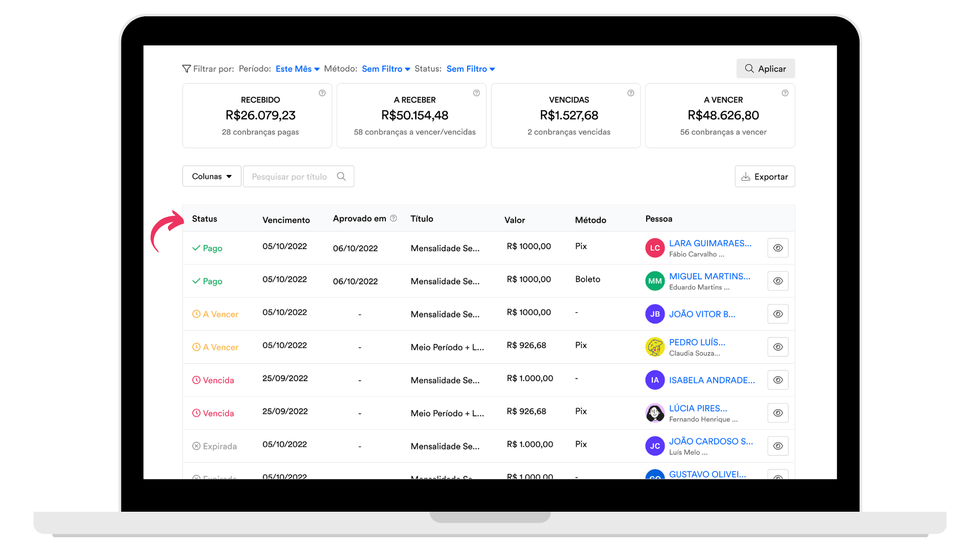View Lara Guimaraes charge details eye icon
The width and height of the screenshot is (980, 551).
pyautogui.click(x=778, y=248)
